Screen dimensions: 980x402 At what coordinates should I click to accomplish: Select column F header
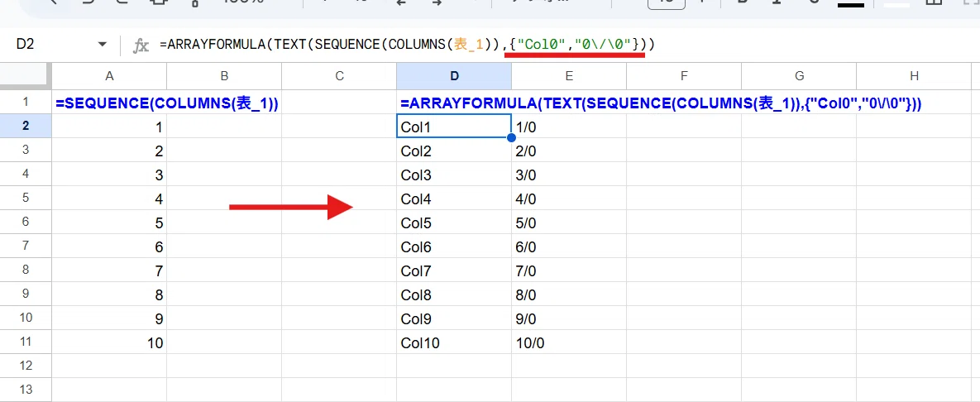point(685,75)
